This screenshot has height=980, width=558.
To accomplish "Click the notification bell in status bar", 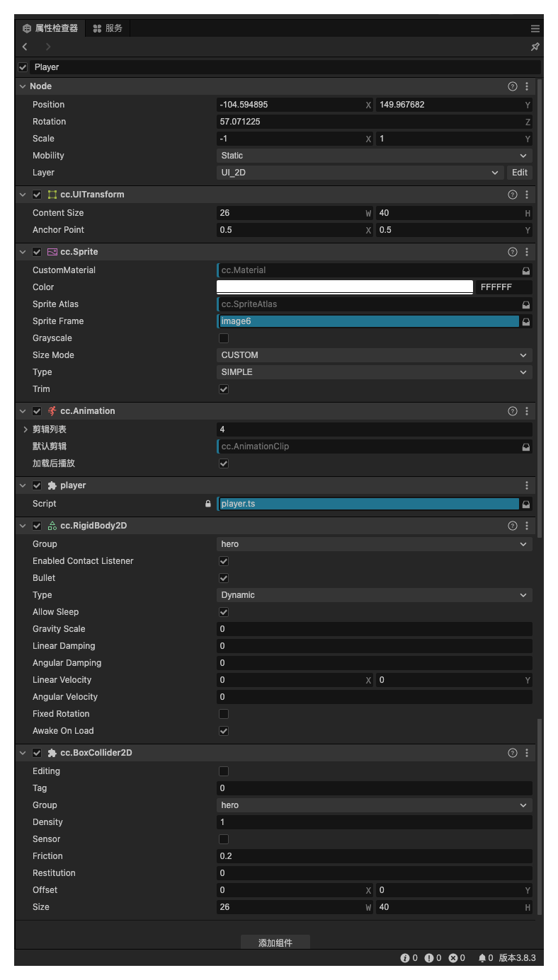I will pos(482,958).
